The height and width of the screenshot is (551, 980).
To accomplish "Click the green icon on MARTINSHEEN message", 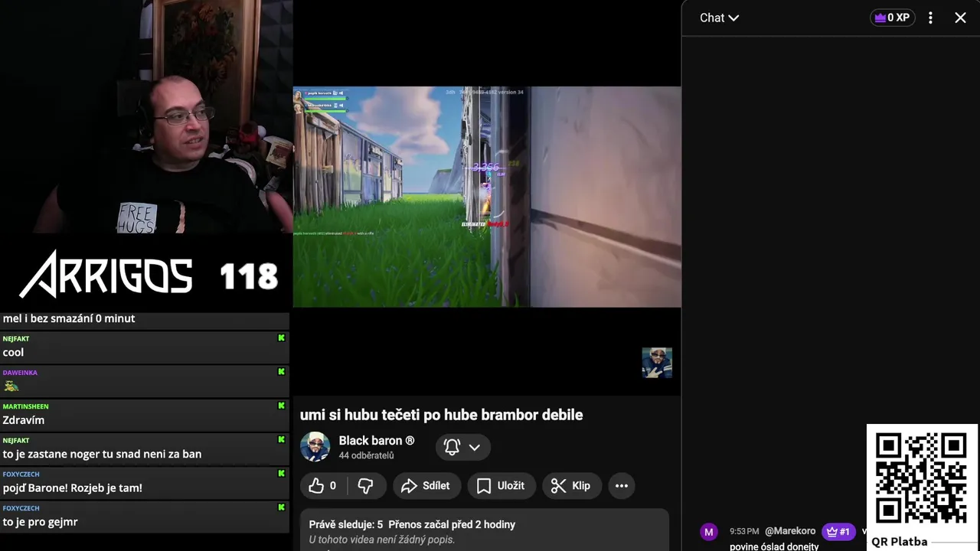I will [281, 406].
